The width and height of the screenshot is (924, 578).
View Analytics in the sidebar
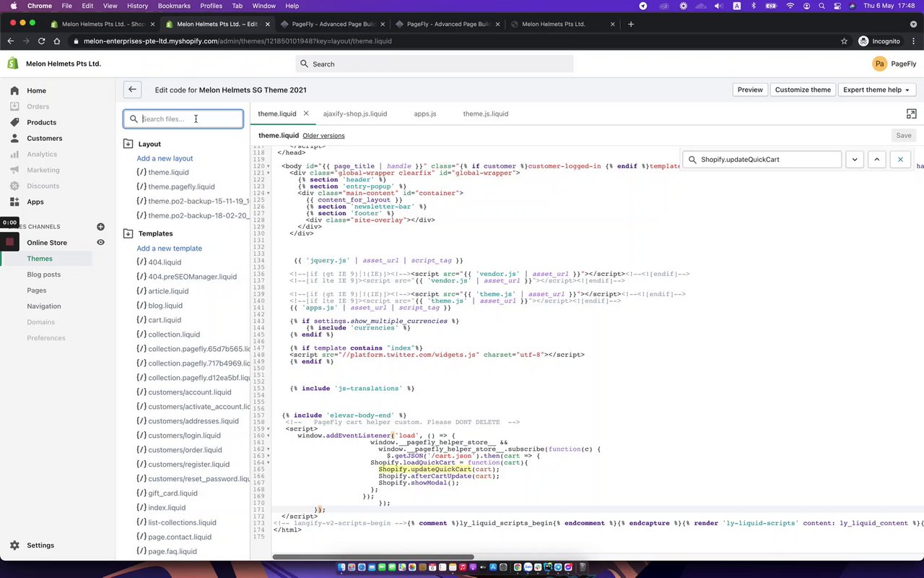(42, 154)
